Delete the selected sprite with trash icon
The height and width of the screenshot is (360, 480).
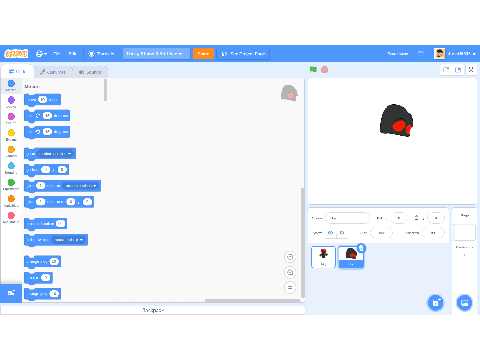click(x=361, y=248)
